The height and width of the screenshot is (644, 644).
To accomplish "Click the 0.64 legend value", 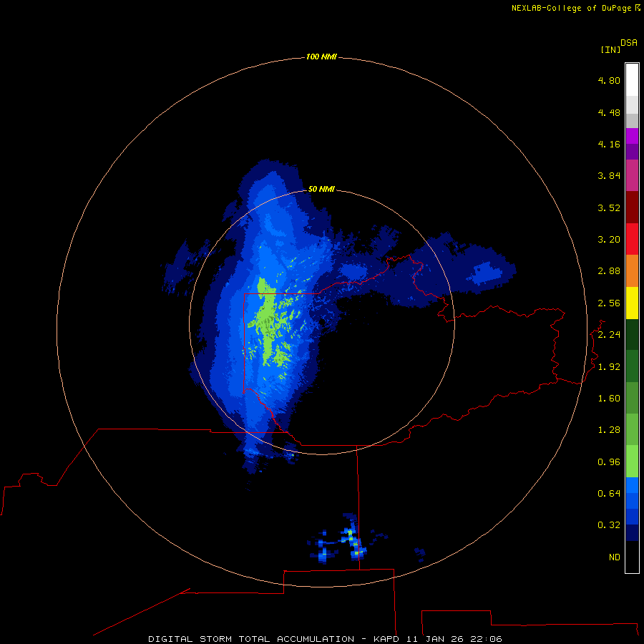I will click(609, 493).
